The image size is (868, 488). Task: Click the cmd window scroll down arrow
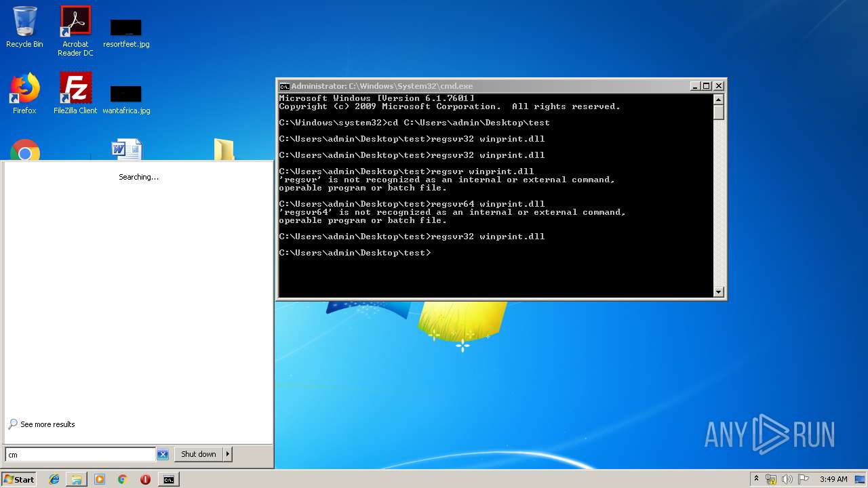(x=719, y=292)
